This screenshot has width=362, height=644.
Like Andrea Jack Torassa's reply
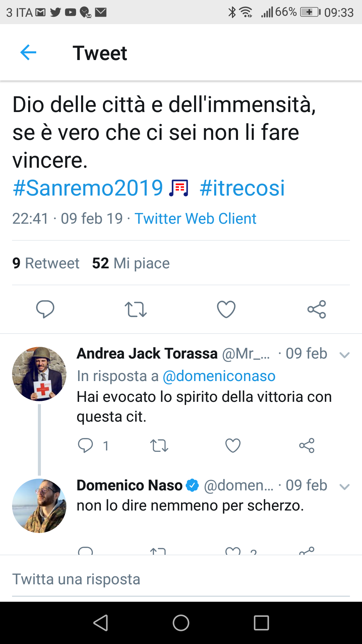tap(233, 445)
